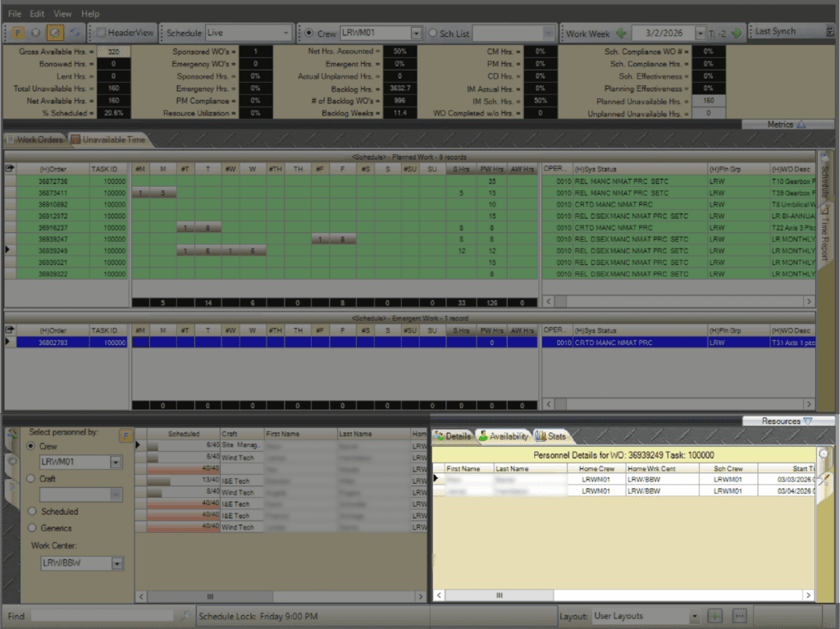The image size is (840, 629).
Task: Open the View menu
Action: (x=62, y=14)
